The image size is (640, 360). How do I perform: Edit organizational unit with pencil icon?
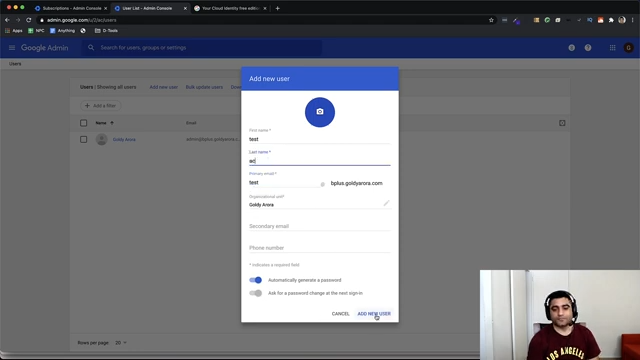[x=386, y=203]
